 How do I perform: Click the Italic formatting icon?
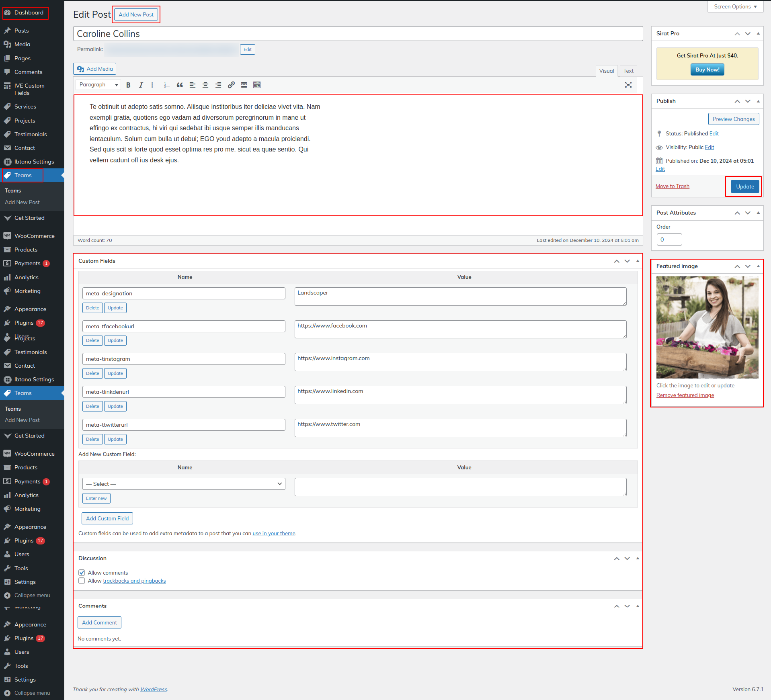[141, 85]
